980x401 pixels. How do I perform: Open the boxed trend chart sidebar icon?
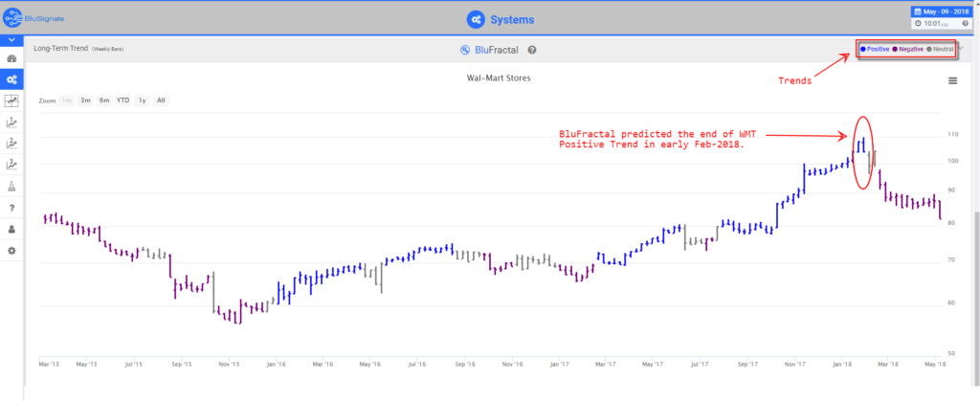tap(11, 100)
